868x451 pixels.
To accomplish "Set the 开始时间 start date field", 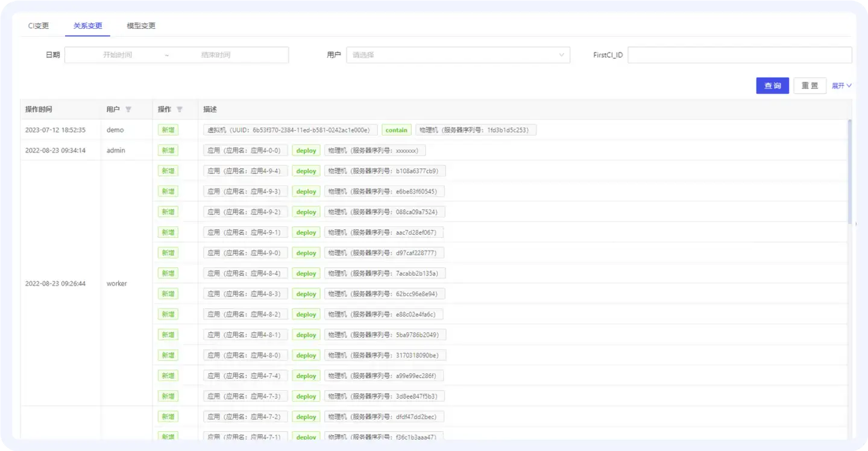I will 118,55.
